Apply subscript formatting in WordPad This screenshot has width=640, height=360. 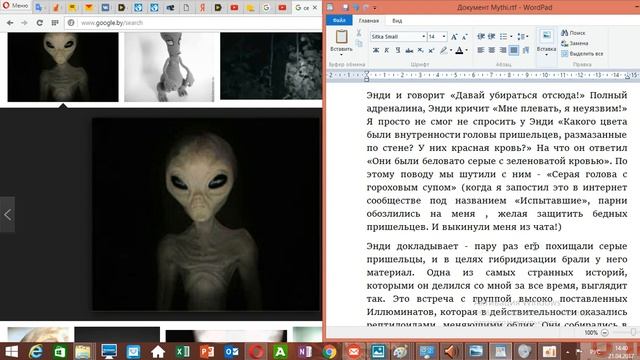click(x=420, y=50)
